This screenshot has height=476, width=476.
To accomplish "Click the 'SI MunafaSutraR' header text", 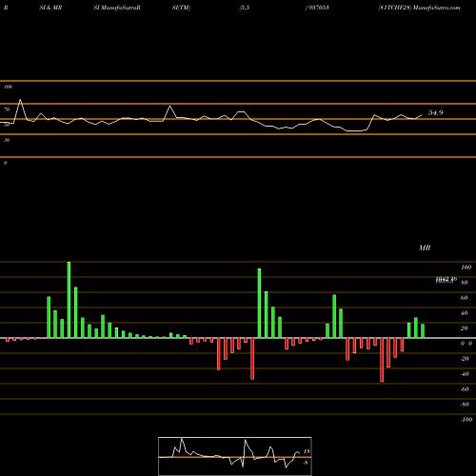I will point(117,8).
